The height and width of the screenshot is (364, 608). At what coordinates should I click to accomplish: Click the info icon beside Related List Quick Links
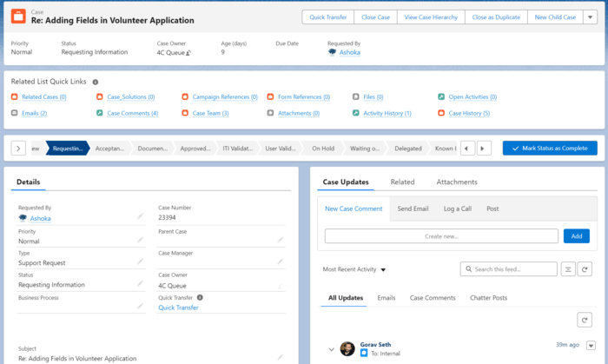[96, 82]
